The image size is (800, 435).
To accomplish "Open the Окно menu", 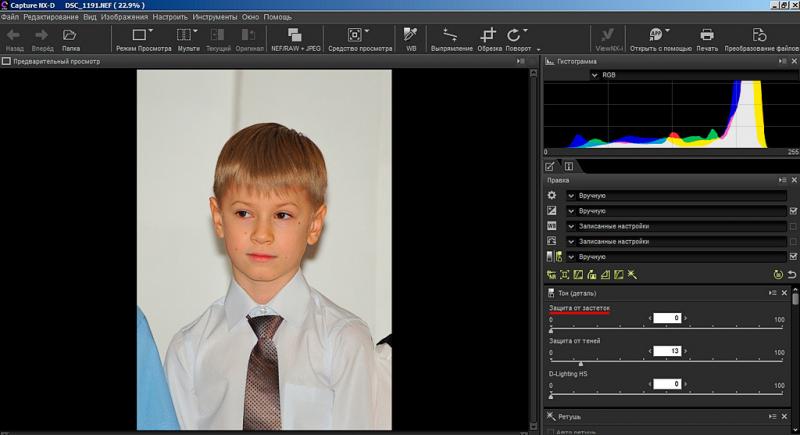I will click(x=250, y=17).
